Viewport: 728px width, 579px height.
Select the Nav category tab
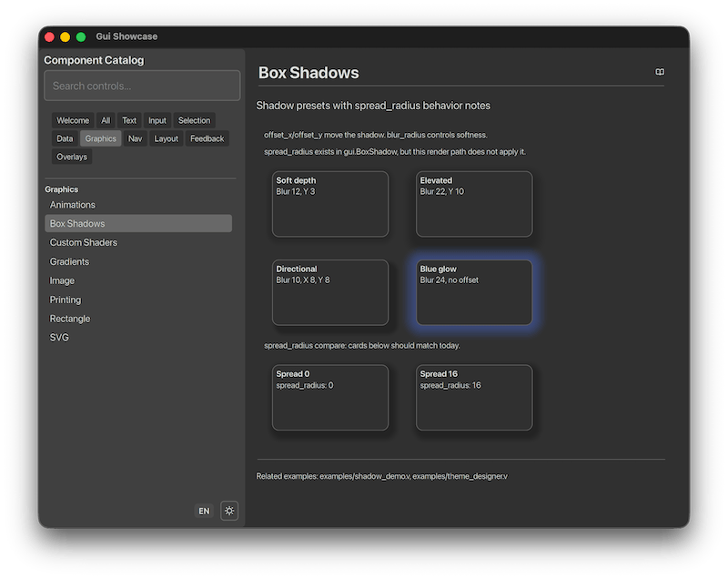coord(135,138)
